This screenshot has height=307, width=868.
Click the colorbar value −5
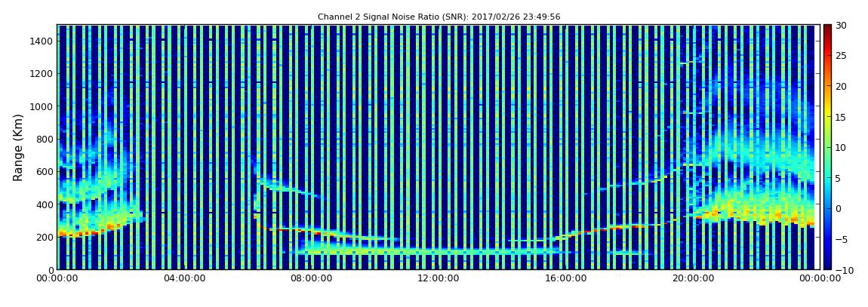coord(840,239)
